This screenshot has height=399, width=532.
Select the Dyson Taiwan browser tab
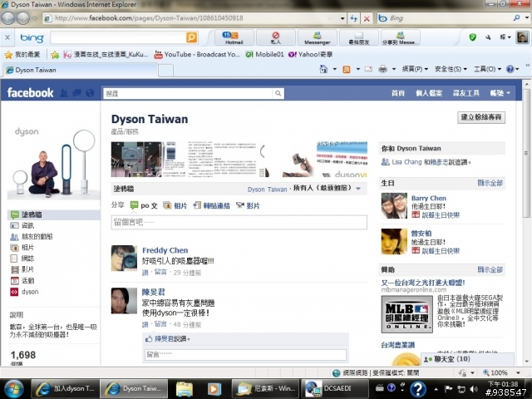click(x=81, y=70)
